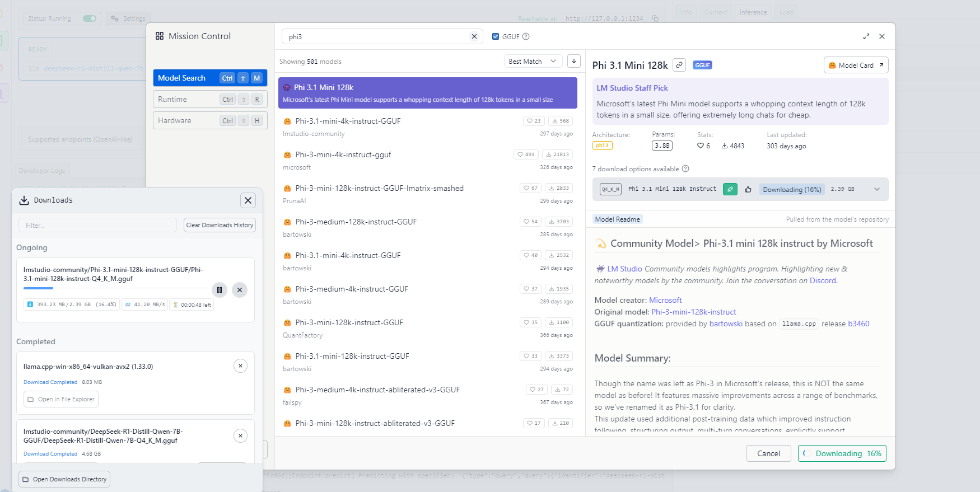Viewport: 980px width, 492px height.
Task: Open the LM Studio link in readme
Action: (625, 269)
